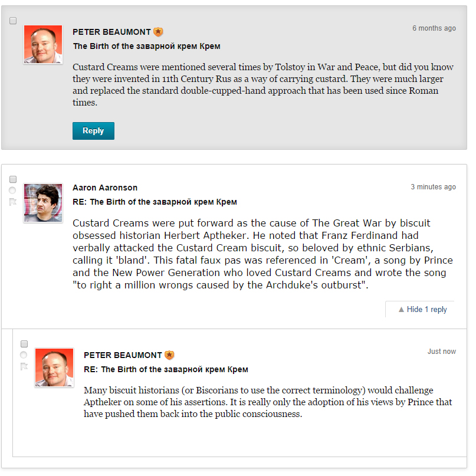This screenshot has height=476, width=476.
Task: Check the box on Peter Beaumont's nested reply
Action: pos(24,344)
